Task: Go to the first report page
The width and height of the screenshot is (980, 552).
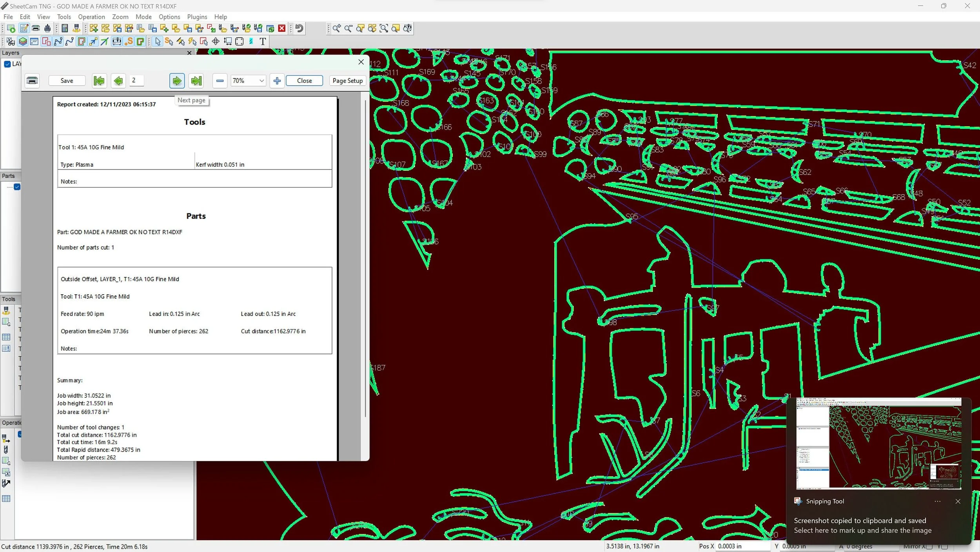Action: [99, 81]
